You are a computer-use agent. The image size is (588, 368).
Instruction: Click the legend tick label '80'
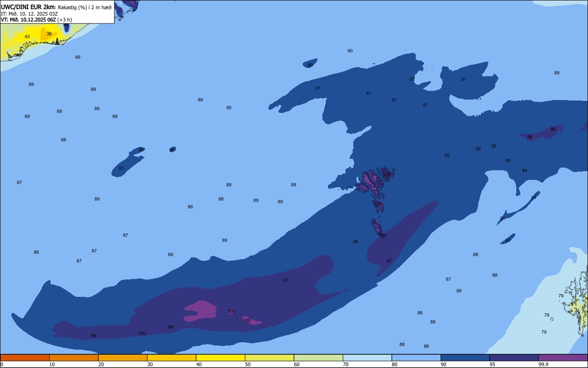[x=394, y=364]
